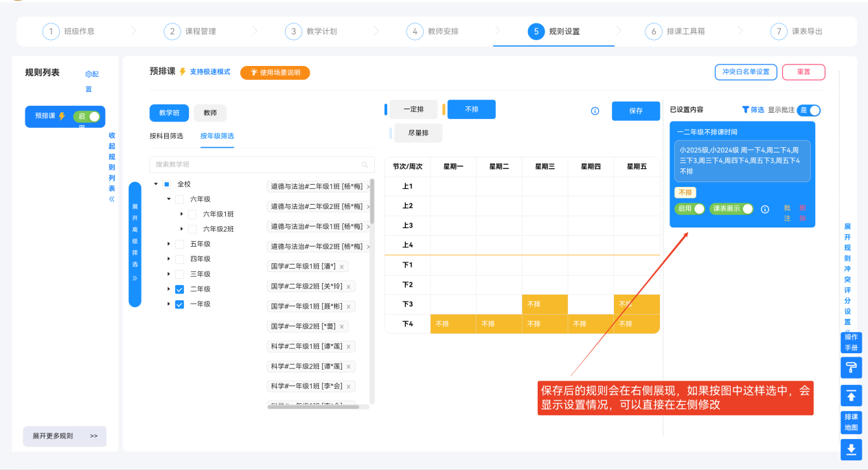The image size is (868, 470).
Task: Uncheck the 一年级 checkbox
Action: tap(179, 304)
